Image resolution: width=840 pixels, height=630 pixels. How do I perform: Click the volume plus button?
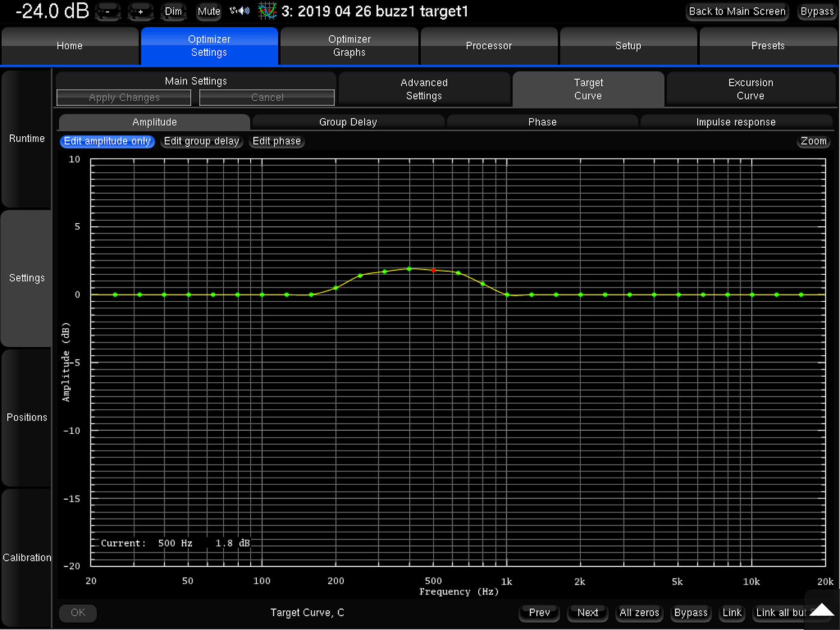coord(140,11)
